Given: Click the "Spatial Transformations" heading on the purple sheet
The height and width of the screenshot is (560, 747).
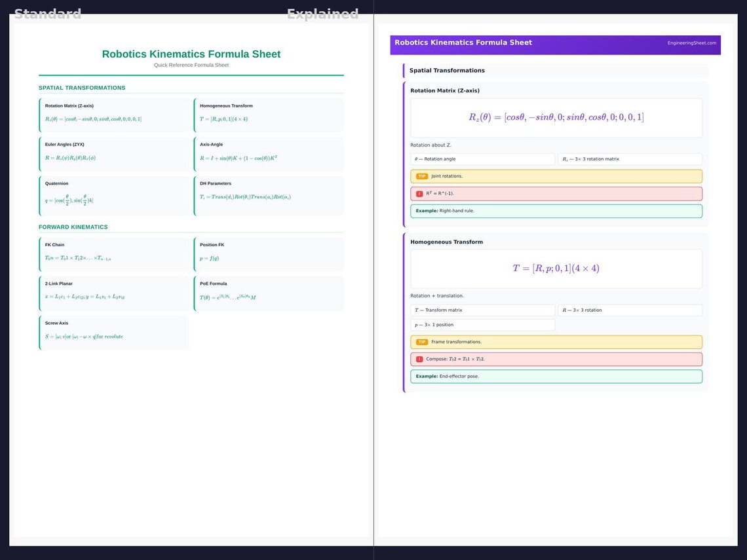Looking at the screenshot, I should pos(447,71).
